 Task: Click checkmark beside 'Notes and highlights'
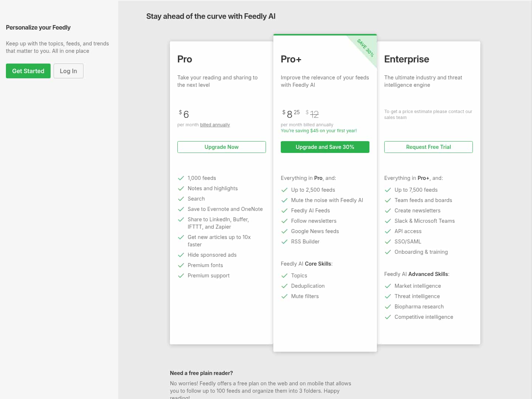click(x=181, y=188)
